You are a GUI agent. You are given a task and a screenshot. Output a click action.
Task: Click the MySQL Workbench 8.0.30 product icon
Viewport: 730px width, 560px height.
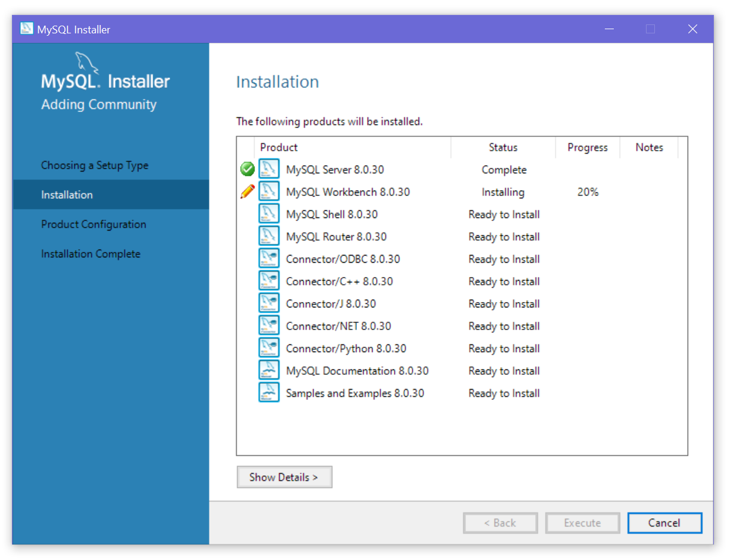(x=269, y=192)
